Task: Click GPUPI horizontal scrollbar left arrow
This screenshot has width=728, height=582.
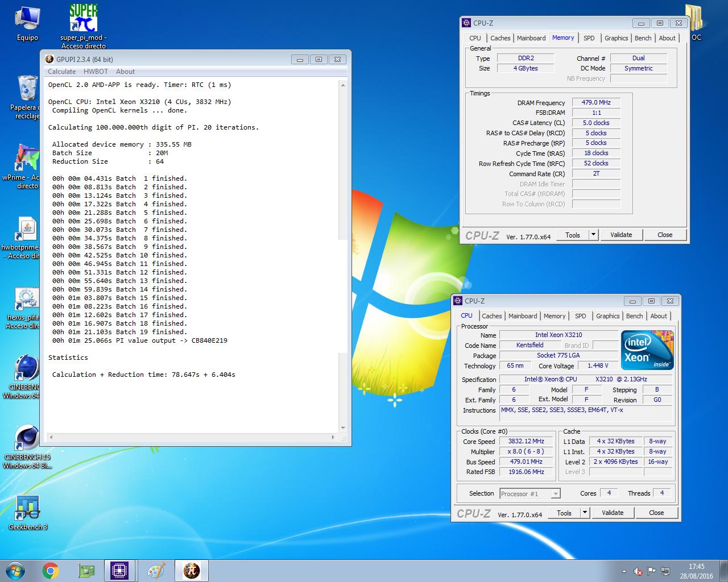Action: click(51, 438)
